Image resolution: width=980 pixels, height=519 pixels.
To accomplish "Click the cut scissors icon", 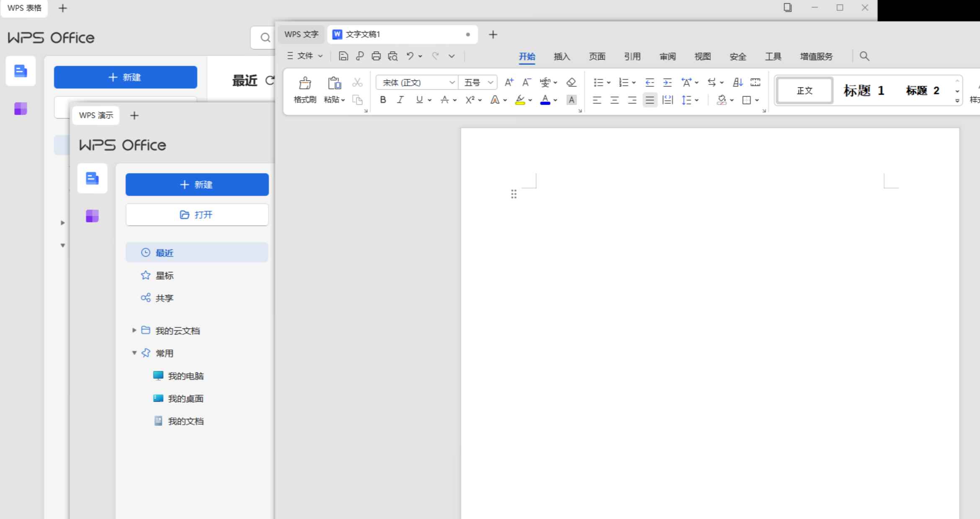I will tap(357, 82).
